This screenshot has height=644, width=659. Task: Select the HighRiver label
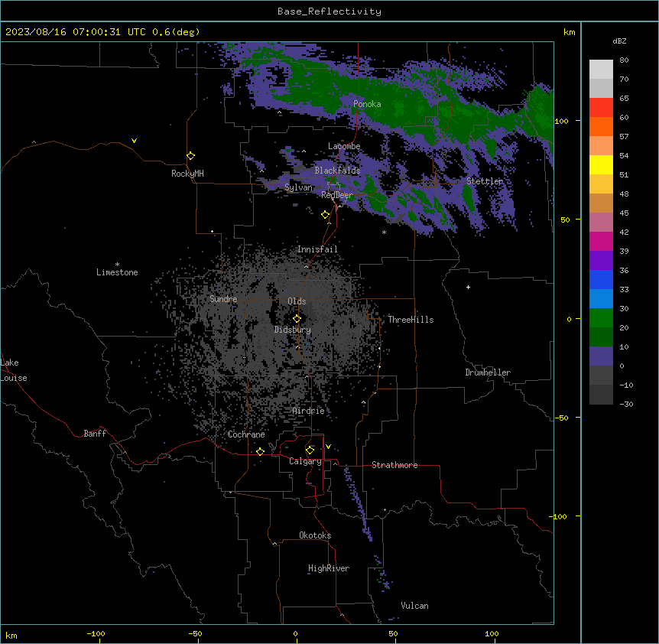tap(329, 568)
